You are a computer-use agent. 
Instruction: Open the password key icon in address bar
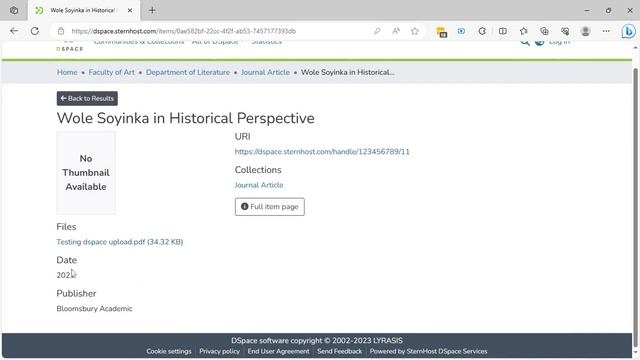click(x=377, y=31)
